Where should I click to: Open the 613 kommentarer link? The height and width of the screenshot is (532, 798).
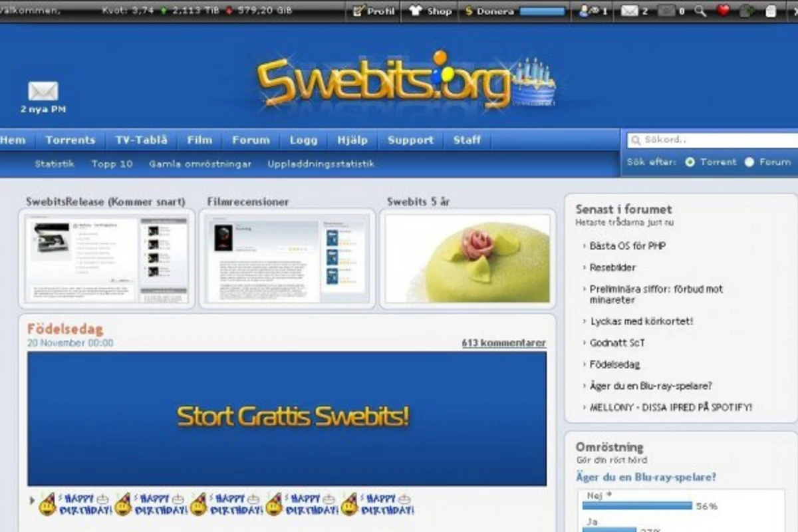(504, 343)
